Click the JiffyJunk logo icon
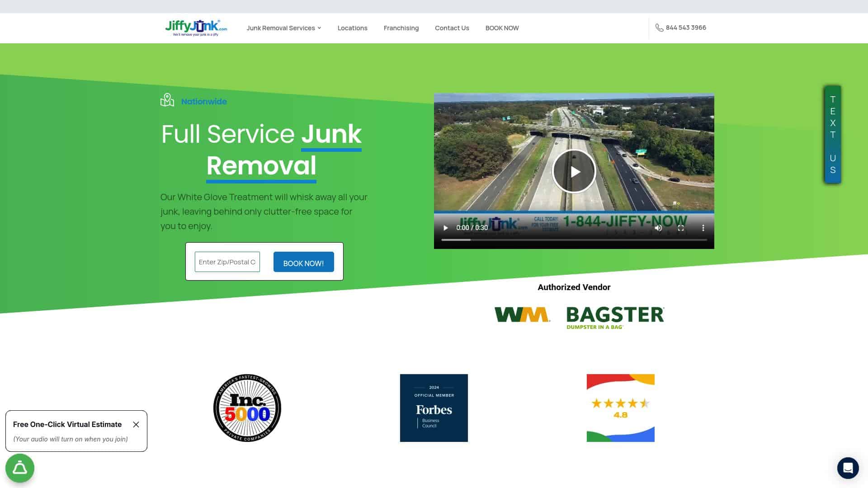Image resolution: width=868 pixels, height=488 pixels. (x=196, y=28)
